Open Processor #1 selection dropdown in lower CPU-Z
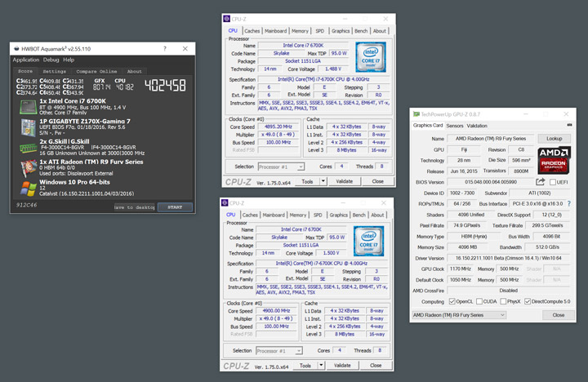Image resolution: width=588 pixels, height=382 pixels. pyautogui.click(x=279, y=351)
